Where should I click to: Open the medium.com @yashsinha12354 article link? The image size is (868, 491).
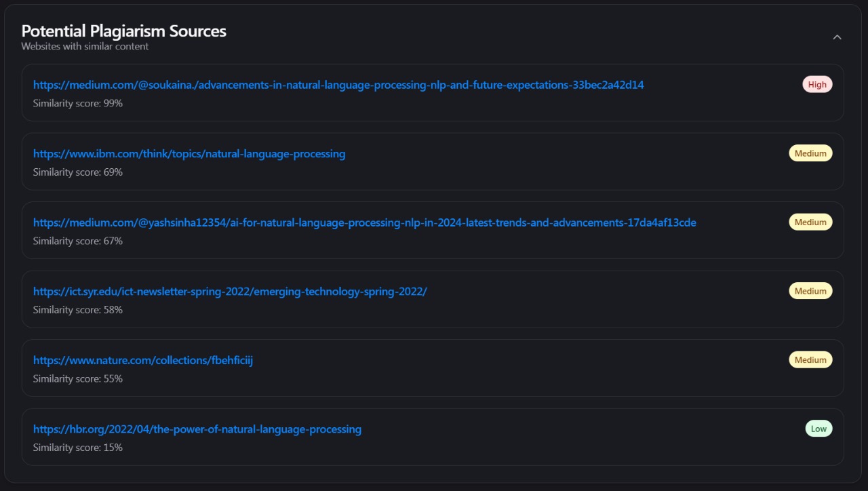(x=364, y=222)
